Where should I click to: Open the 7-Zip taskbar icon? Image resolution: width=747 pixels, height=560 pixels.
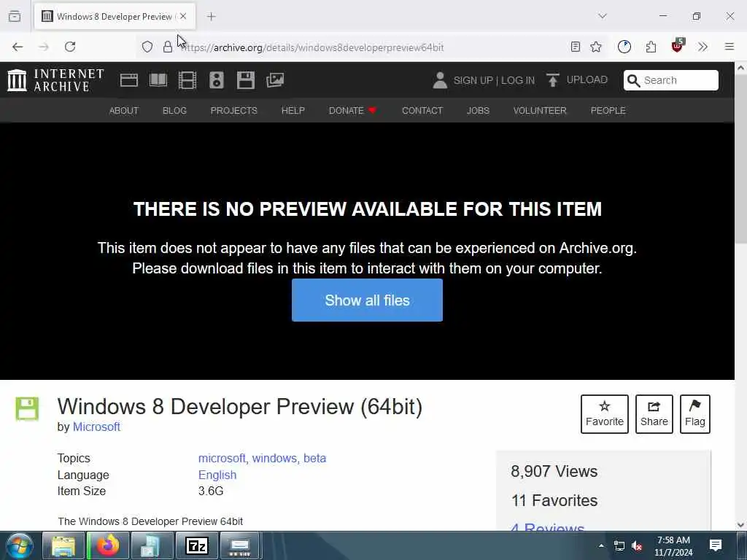pyautogui.click(x=197, y=545)
